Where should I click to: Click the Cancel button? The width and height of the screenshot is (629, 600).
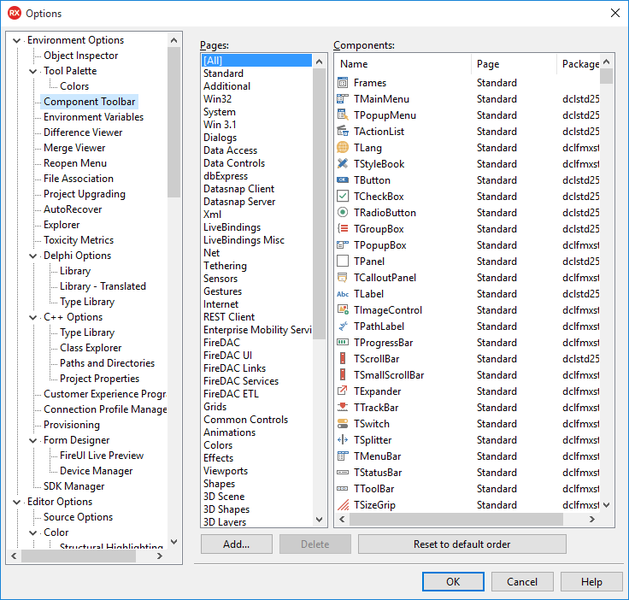[522, 582]
